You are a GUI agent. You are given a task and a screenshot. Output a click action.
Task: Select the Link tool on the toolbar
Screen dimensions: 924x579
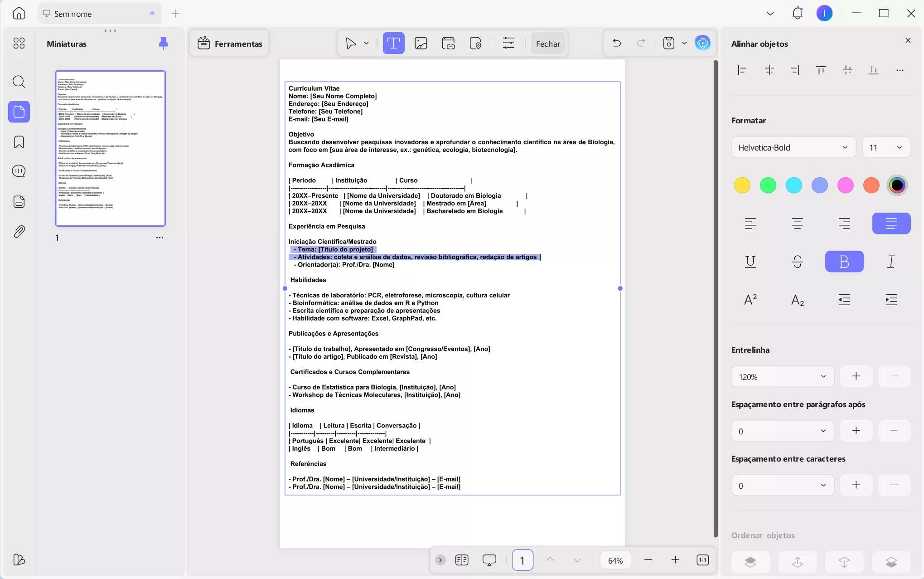[x=448, y=43]
